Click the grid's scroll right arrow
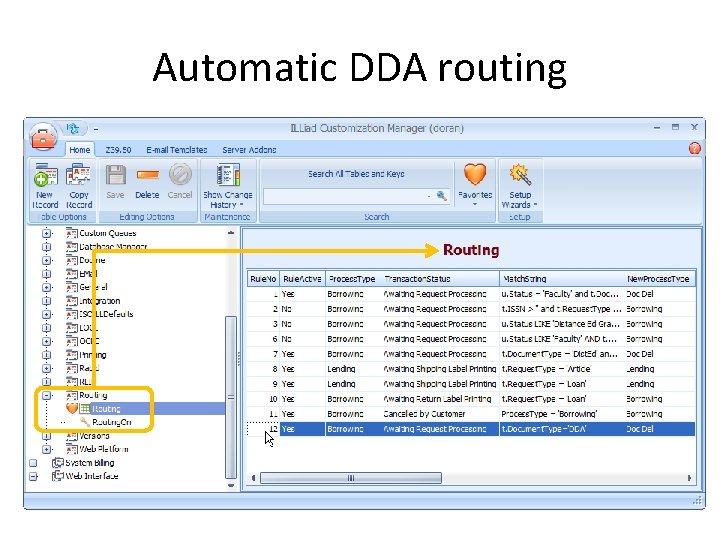This screenshot has height=540, width=720. tap(689, 478)
